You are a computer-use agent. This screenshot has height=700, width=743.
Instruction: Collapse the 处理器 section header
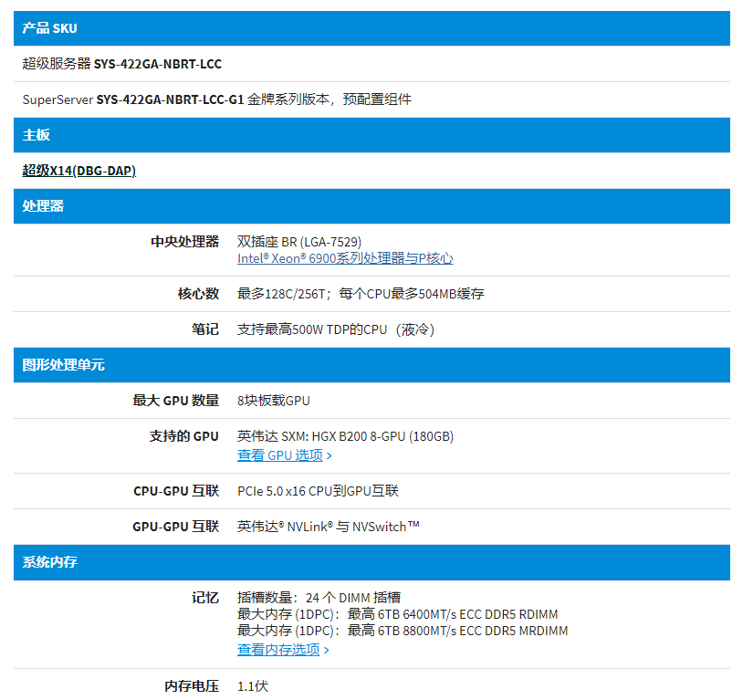[x=43, y=206]
